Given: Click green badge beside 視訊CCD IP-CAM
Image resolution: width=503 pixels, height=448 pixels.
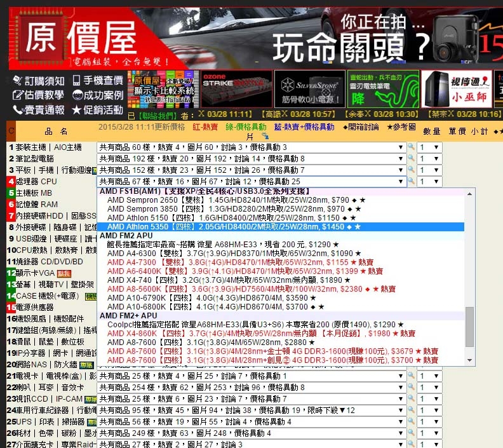Looking at the screenshot, I should click(x=90, y=400).
